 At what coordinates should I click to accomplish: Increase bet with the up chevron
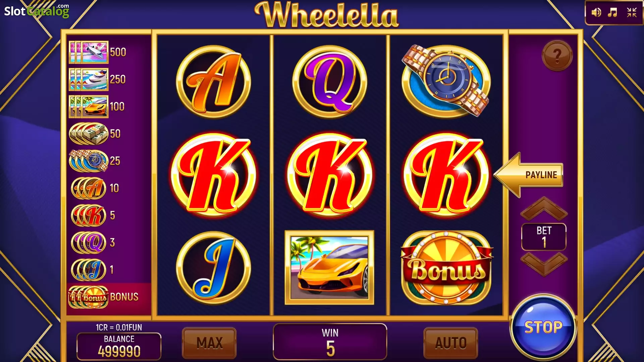[x=544, y=209]
